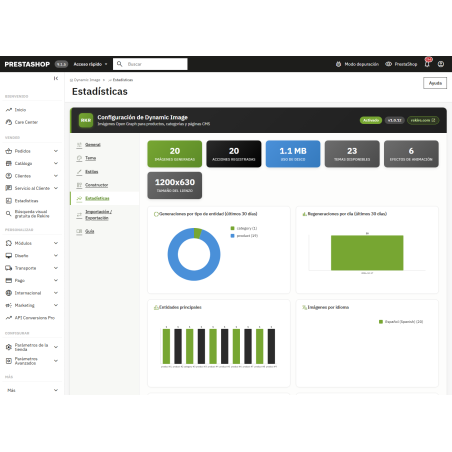Expand the Catálogo submenu chevron
Image resolution: width=452 pixels, height=452 pixels.
point(56,163)
